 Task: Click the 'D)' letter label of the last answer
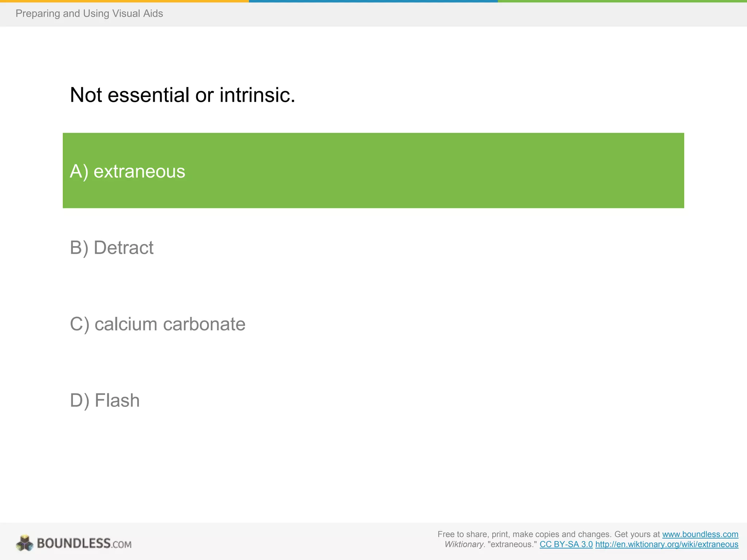pyautogui.click(x=79, y=400)
